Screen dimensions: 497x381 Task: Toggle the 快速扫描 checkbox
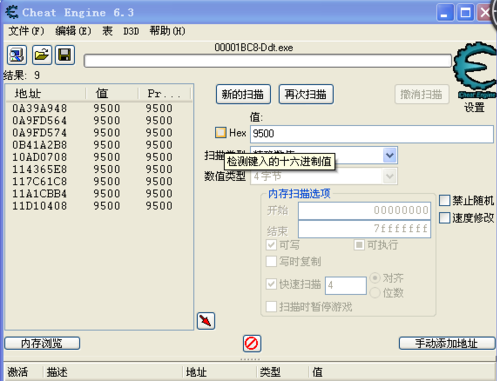click(x=271, y=284)
